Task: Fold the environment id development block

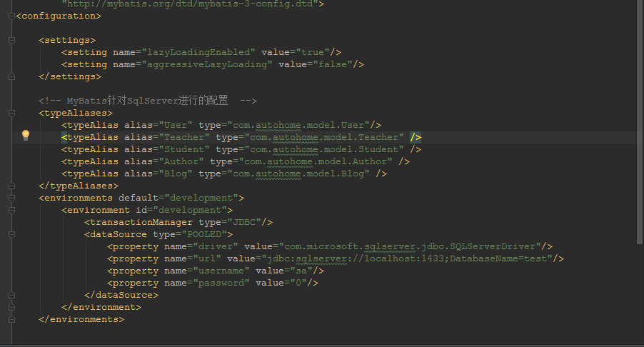Action: (x=11, y=210)
